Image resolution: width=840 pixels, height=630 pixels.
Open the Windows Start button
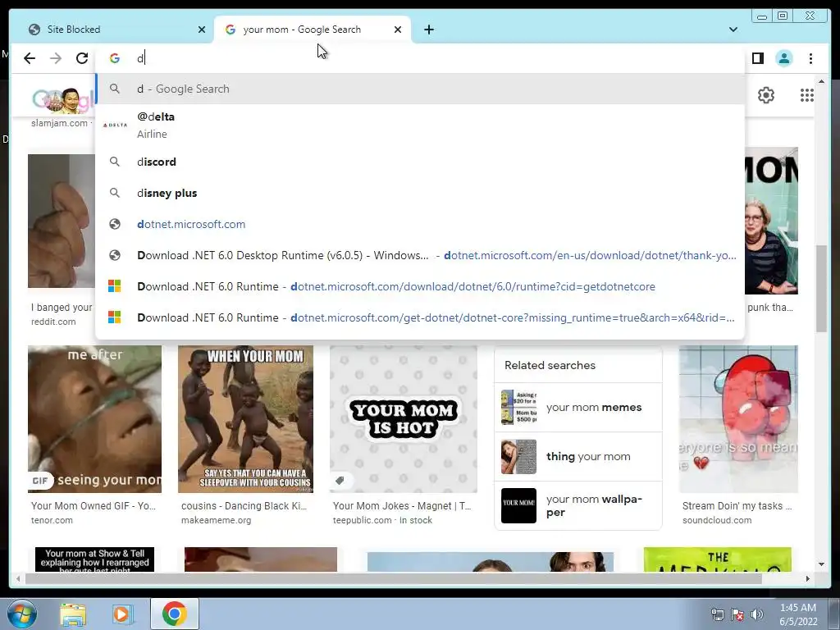point(22,614)
